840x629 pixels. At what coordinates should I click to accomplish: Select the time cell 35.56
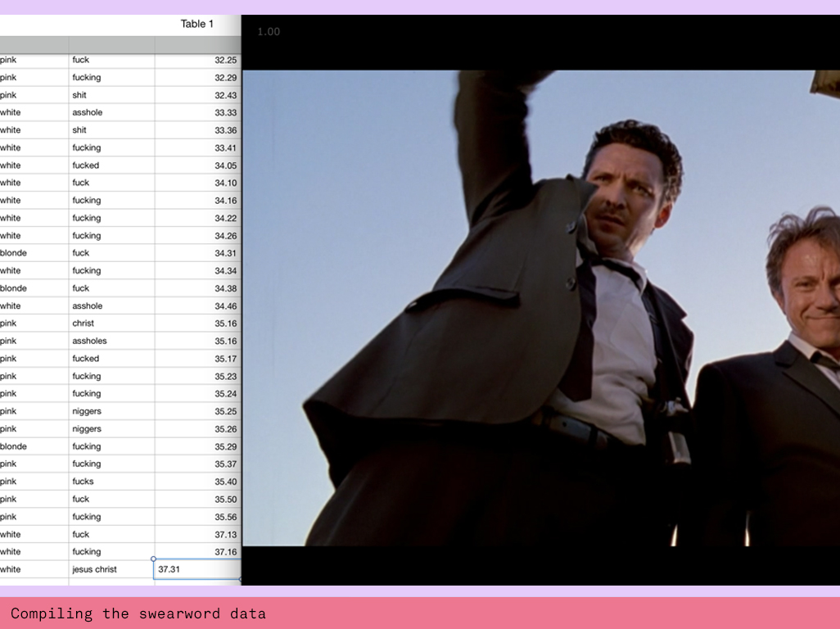(197, 517)
